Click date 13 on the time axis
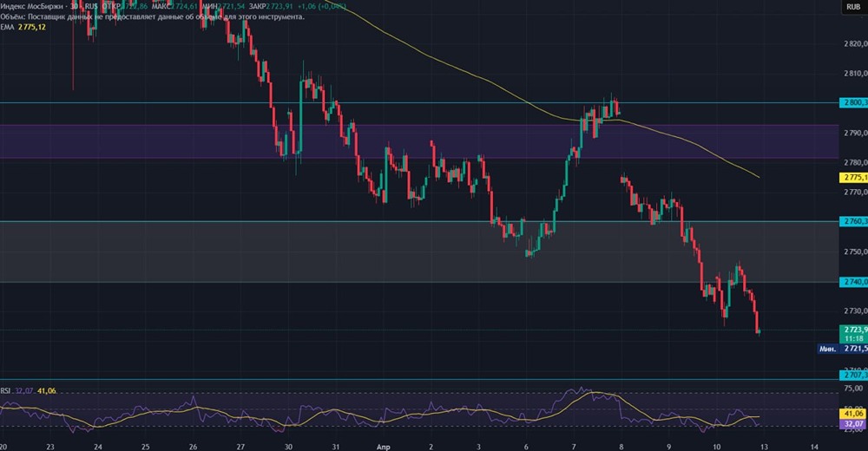868x451 pixels. pos(764,447)
